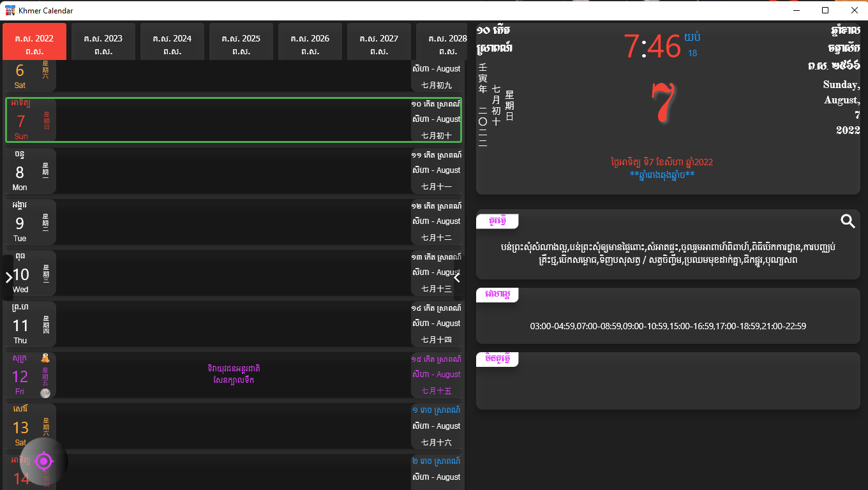The image size is (868, 490).
Task: Select the Saturday 13 date cell
Action: coord(30,426)
